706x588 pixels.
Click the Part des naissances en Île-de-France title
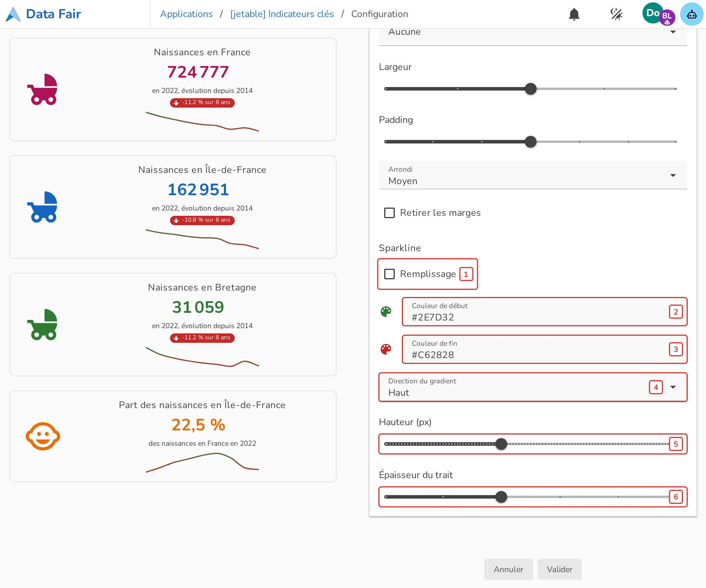point(202,405)
